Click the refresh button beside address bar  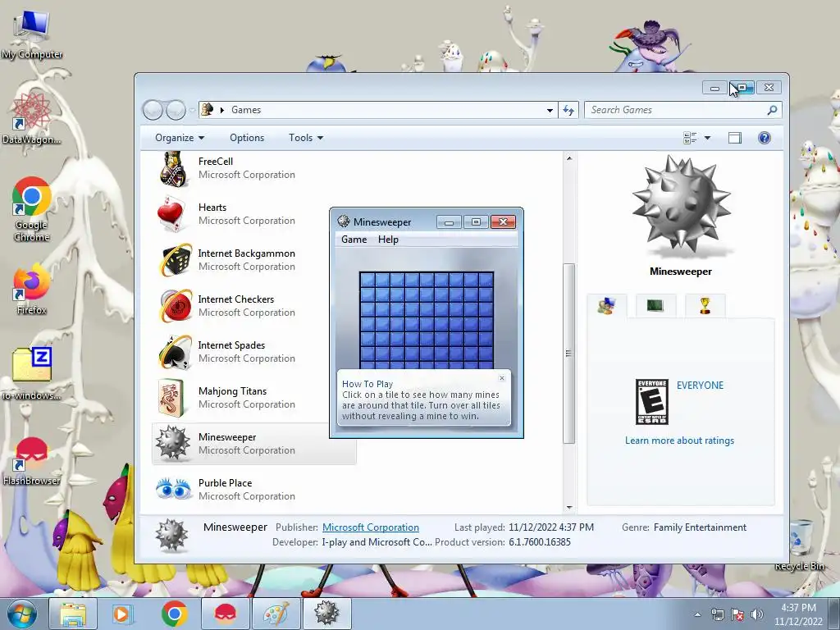coord(568,111)
